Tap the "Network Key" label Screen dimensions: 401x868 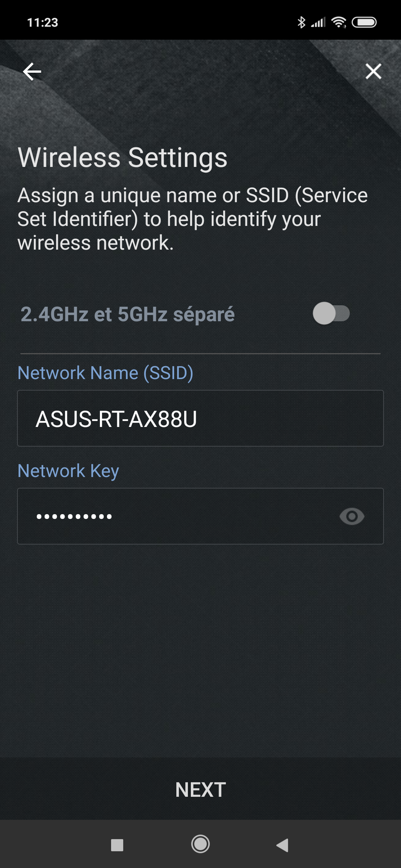point(68,471)
